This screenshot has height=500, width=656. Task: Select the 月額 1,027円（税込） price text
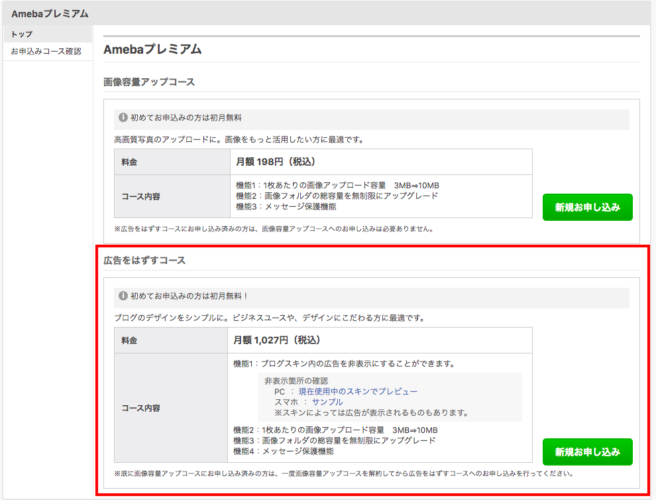pos(277,340)
